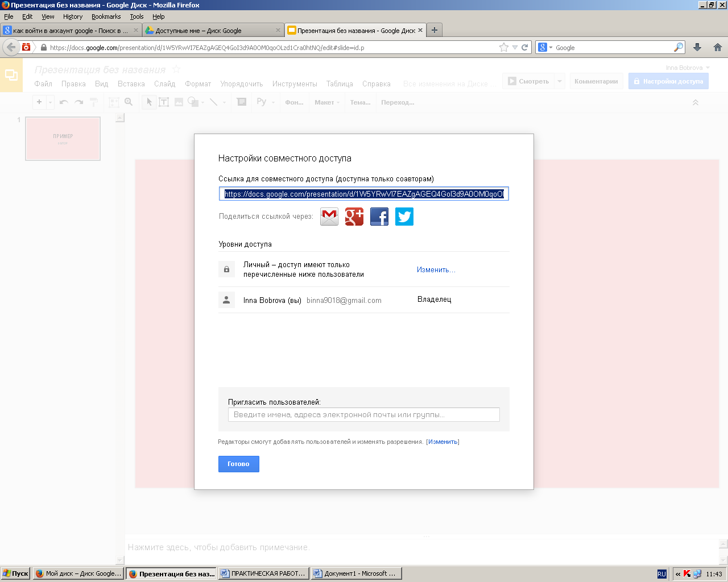Screen dimensions: 728x582
Task: Click the Комментарии button
Action: point(596,81)
